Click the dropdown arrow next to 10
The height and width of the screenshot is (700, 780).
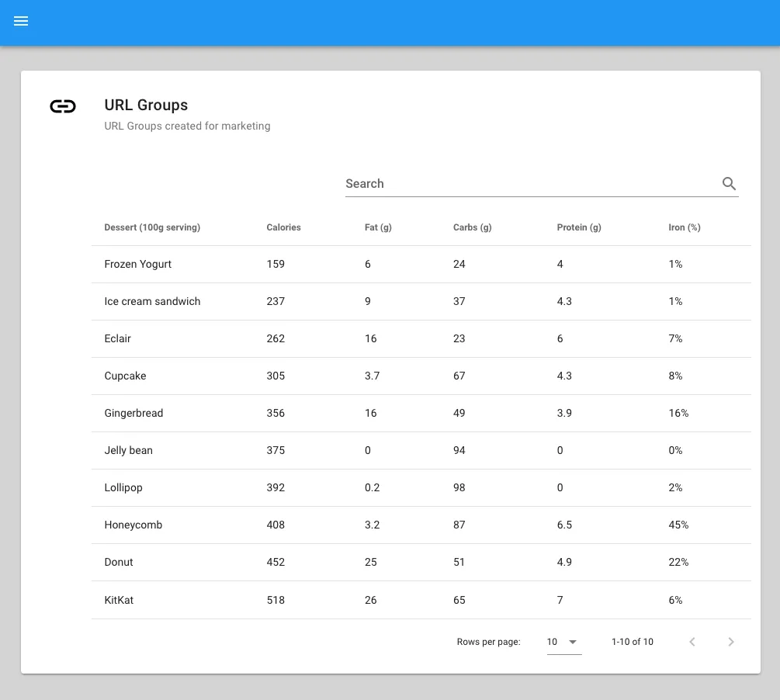point(573,642)
